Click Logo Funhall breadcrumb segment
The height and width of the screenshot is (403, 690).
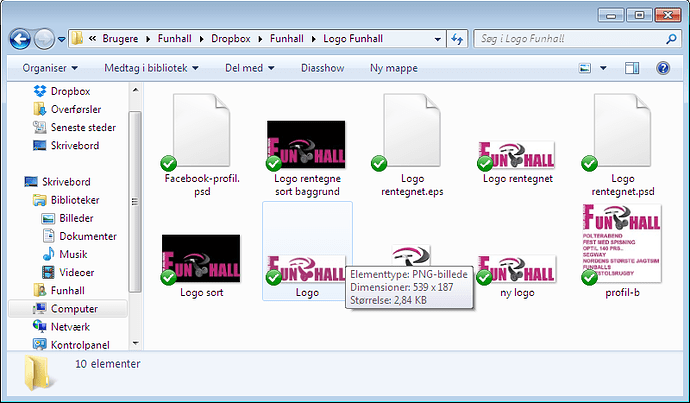[x=353, y=39]
